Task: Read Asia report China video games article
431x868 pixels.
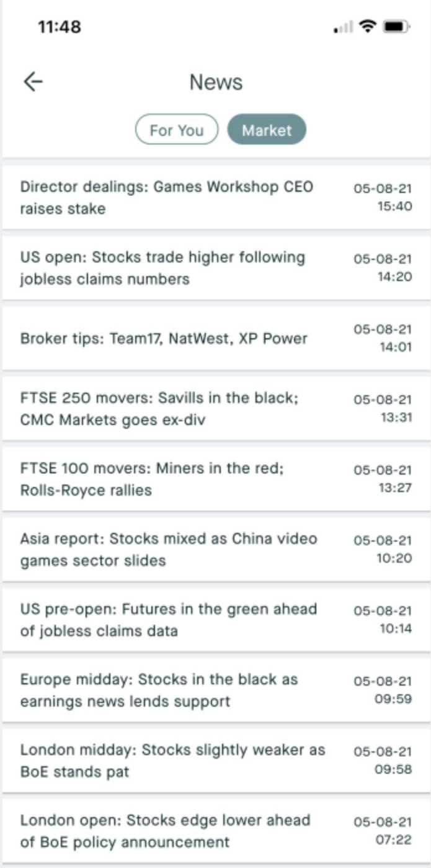Action: (168, 549)
